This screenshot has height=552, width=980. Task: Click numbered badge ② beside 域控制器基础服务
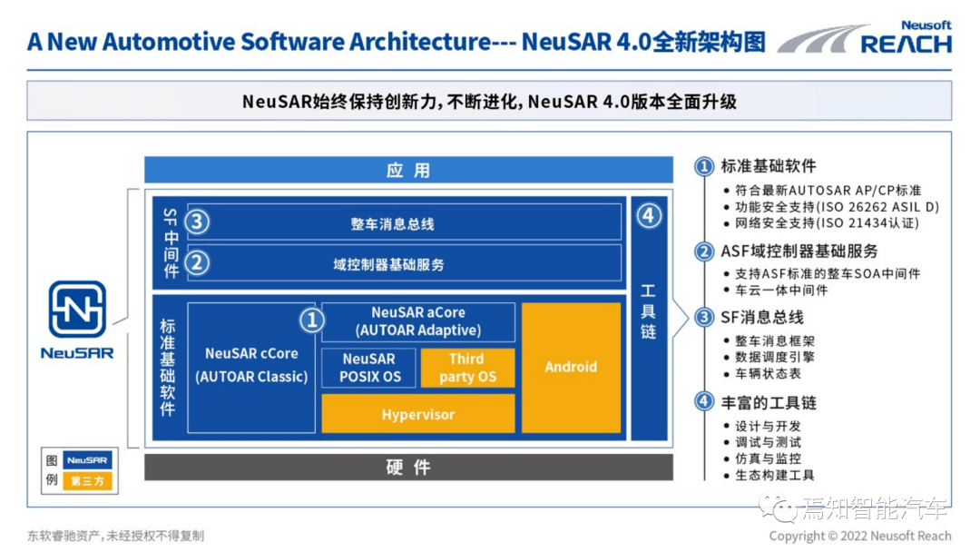point(196,263)
